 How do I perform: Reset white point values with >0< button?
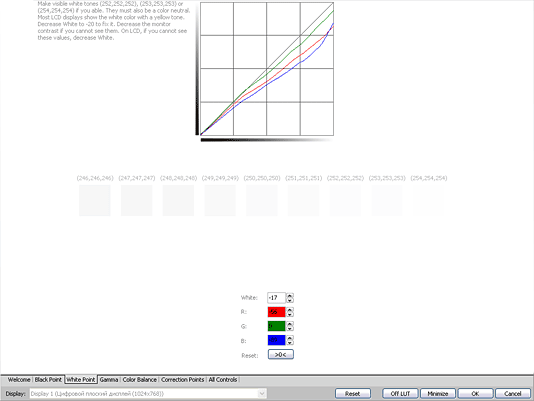(x=281, y=355)
